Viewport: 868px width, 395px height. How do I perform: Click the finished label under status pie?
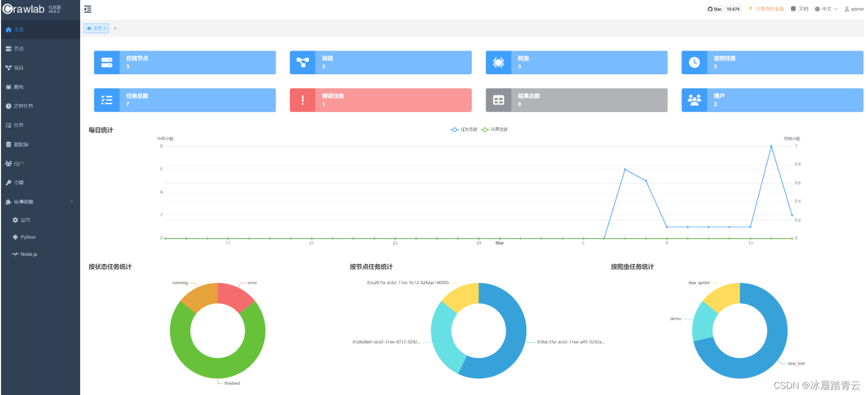[x=232, y=383]
